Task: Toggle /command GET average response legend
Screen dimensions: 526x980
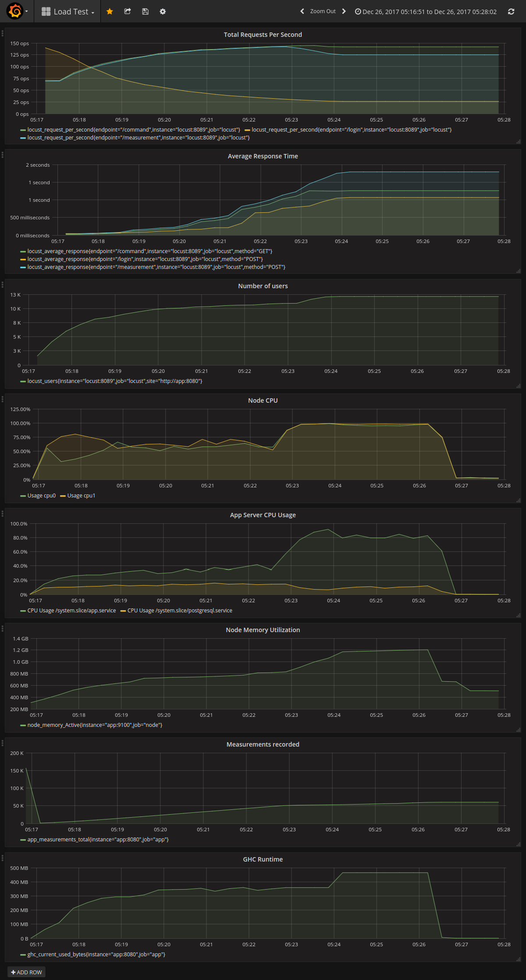Action: click(x=150, y=251)
